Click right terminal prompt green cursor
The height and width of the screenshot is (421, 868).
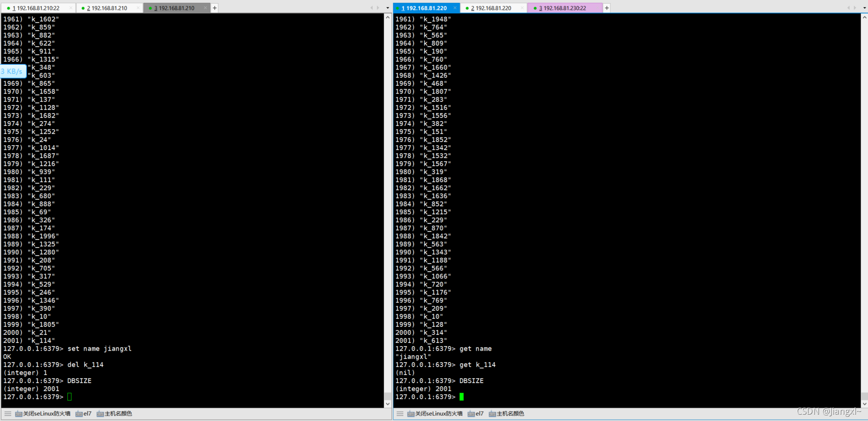[461, 397]
